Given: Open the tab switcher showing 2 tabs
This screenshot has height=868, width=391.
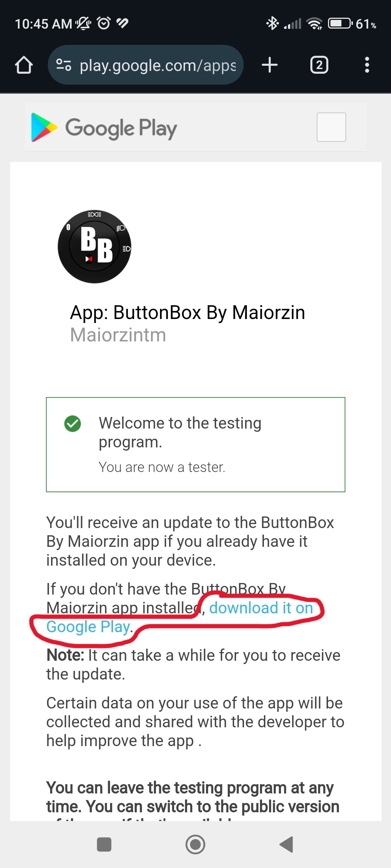Looking at the screenshot, I should pyautogui.click(x=319, y=65).
